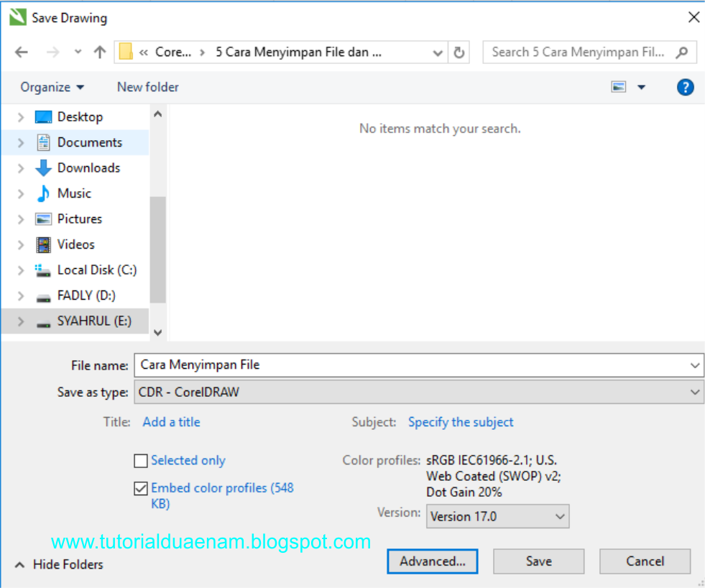
Task: Click the Cancel button
Action: [645, 561]
